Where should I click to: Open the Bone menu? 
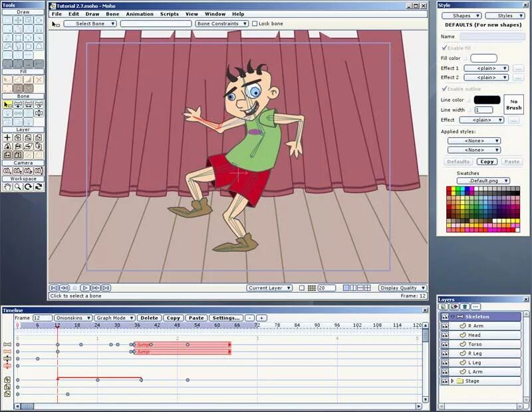(112, 14)
